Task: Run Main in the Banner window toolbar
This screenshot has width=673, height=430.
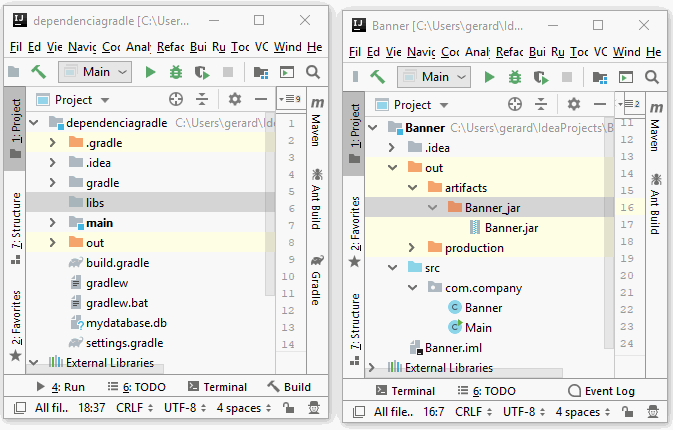Action: (x=490, y=77)
